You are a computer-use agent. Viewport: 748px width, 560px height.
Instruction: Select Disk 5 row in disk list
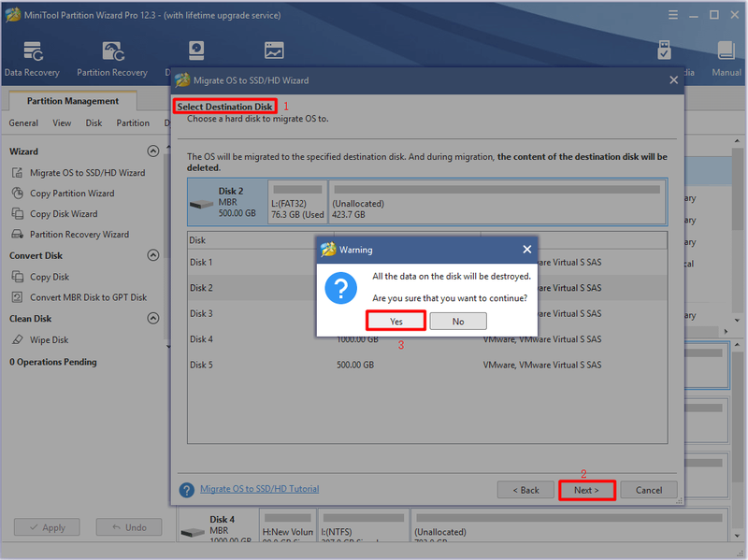(x=427, y=365)
